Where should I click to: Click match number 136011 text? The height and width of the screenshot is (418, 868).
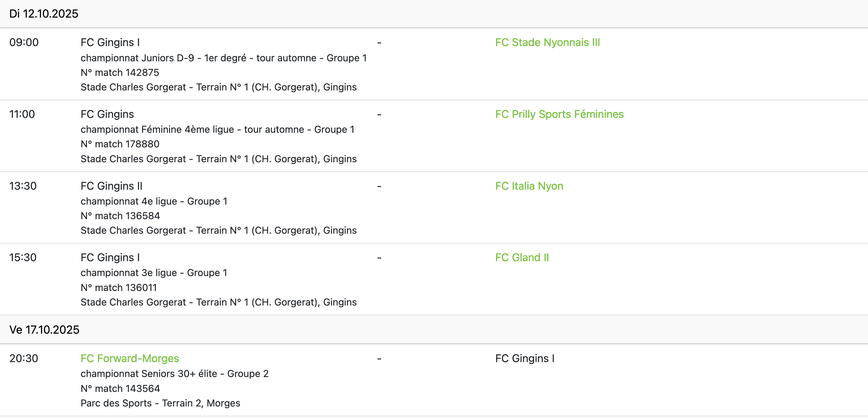coord(119,288)
